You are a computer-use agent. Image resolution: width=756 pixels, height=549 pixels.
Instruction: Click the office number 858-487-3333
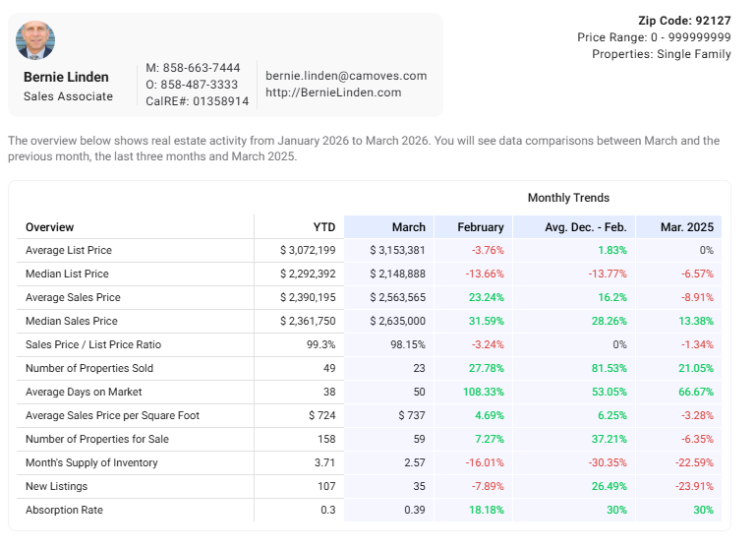[200, 85]
